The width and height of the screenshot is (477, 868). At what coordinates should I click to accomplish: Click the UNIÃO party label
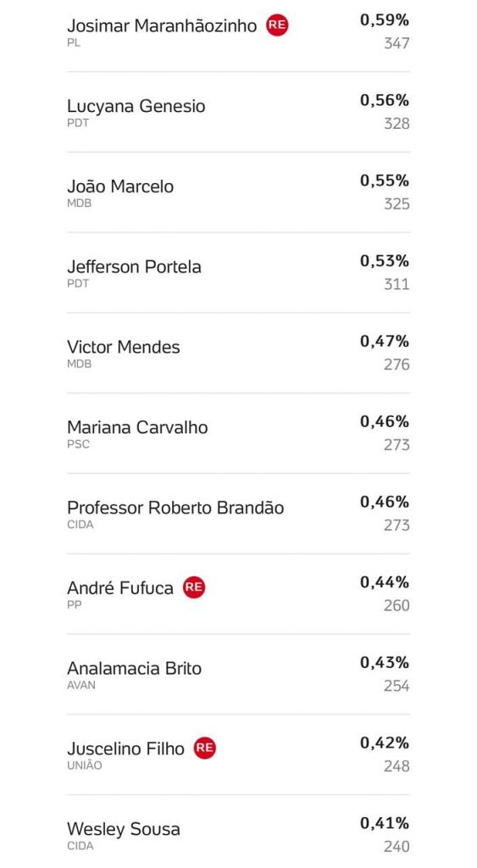pyautogui.click(x=84, y=765)
